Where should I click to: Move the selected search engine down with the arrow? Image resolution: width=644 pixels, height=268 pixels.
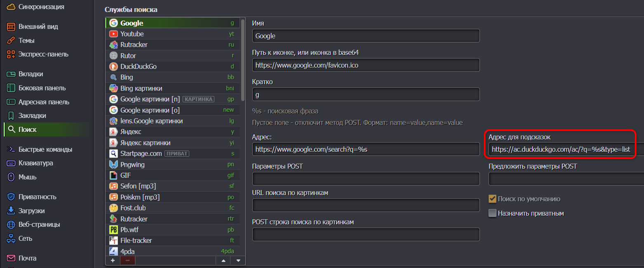238,261
